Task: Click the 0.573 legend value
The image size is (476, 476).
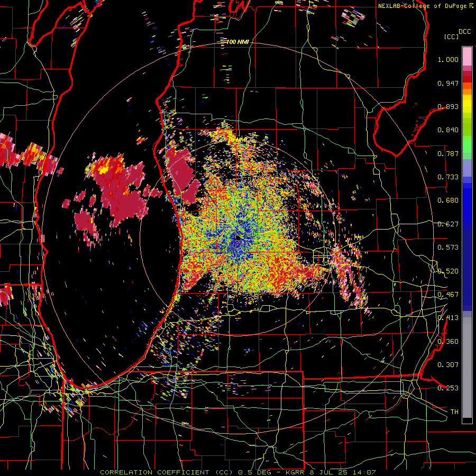Action: (448, 248)
